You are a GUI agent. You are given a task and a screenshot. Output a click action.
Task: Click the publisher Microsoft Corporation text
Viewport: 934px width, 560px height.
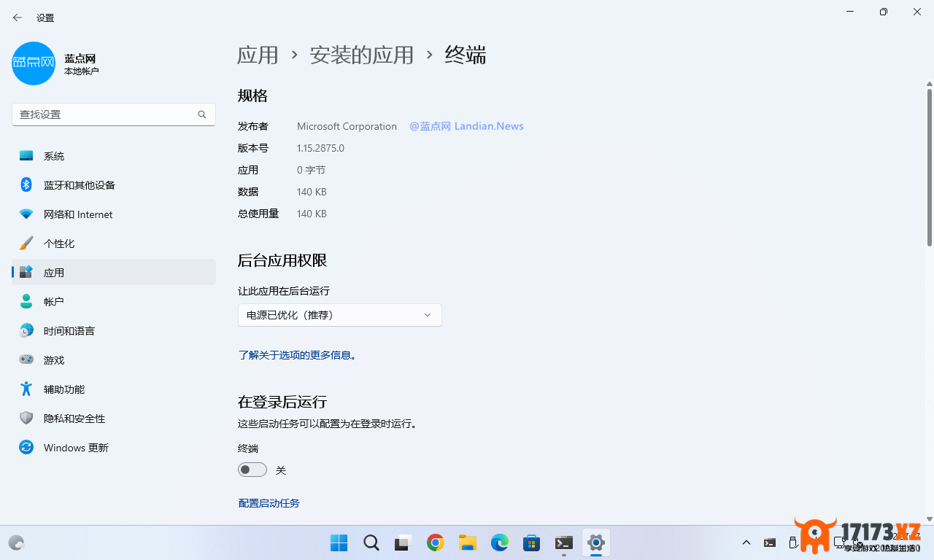tap(347, 126)
